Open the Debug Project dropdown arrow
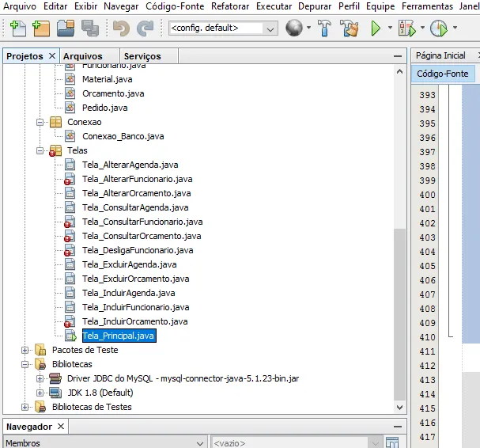The width and height of the screenshot is (480, 448). pyautogui.click(x=422, y=28)
